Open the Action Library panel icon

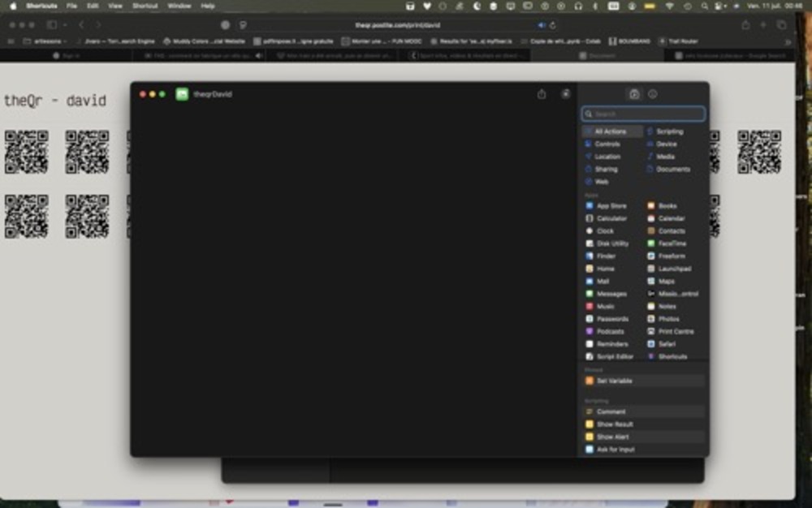point(634,94)
